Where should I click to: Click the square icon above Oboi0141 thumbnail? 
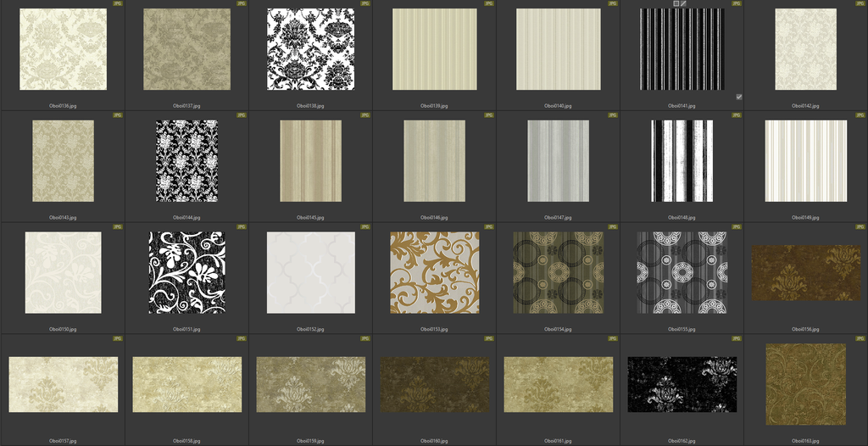click(676, 4)
